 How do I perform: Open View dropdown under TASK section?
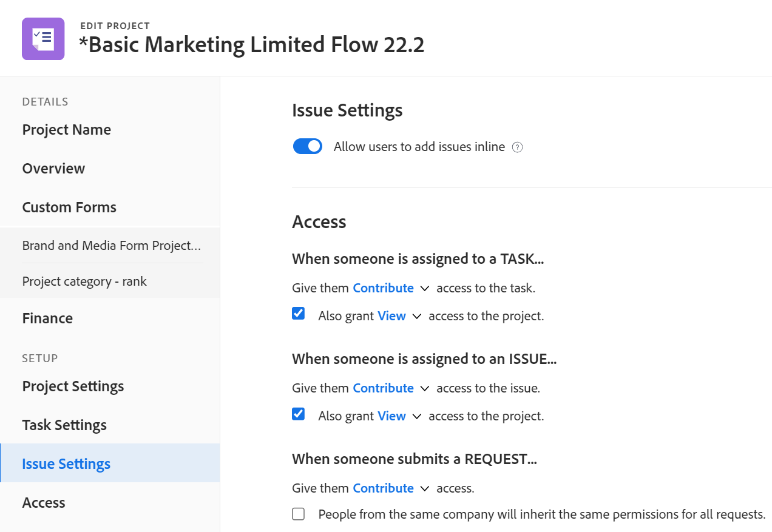point(399,316)
